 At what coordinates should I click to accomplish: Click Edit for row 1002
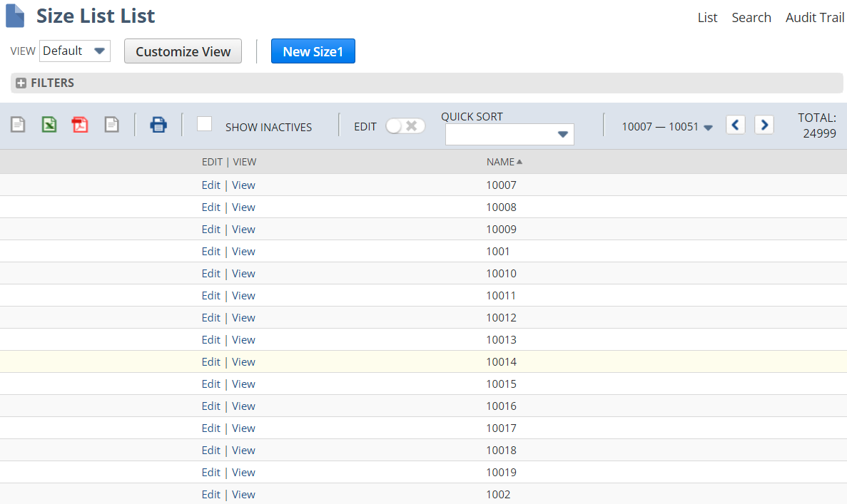tap(211, 495)
